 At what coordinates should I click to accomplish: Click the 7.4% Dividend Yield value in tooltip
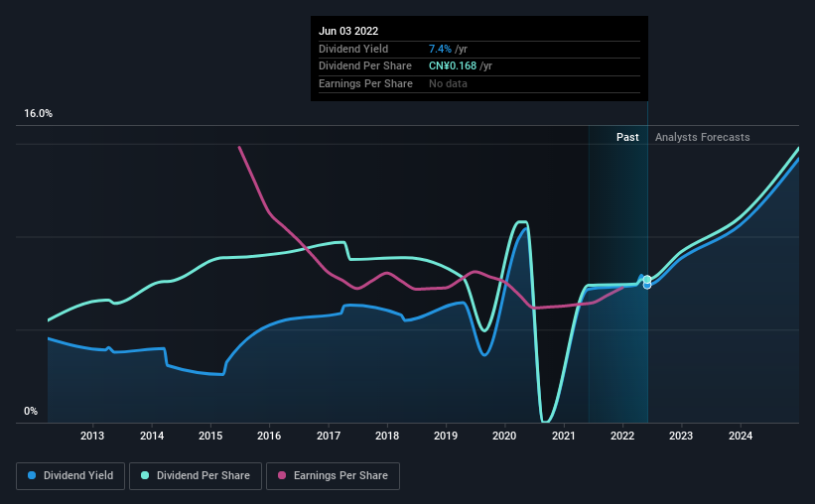[x=440, y=49]
